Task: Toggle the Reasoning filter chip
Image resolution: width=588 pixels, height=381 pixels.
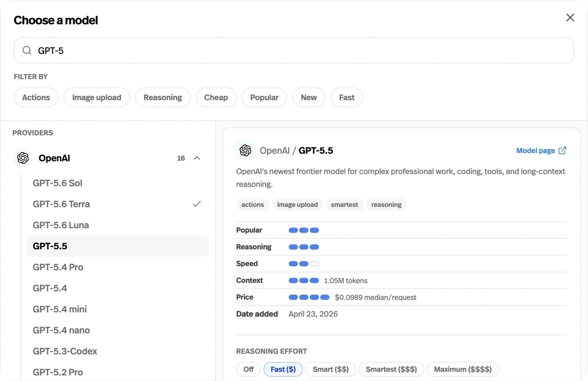Action: point(163,97)
